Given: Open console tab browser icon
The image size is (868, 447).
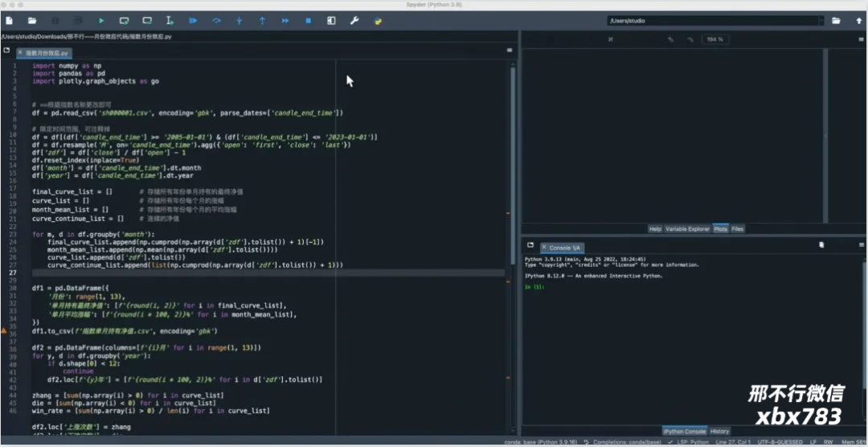Looking at the screenshot, I should pyautogui.click(x=530, y=244).
